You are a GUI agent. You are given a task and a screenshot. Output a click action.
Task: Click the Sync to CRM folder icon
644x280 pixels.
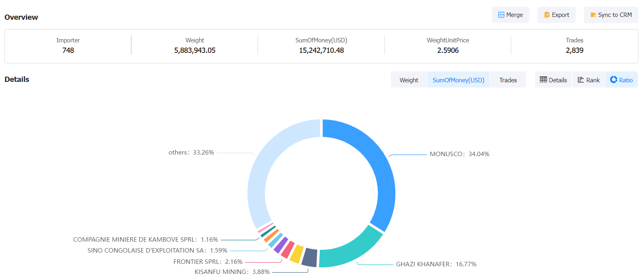tap(593, 15)
